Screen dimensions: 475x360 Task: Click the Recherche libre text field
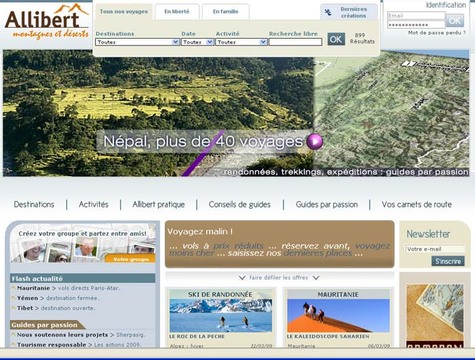(295, 42)
